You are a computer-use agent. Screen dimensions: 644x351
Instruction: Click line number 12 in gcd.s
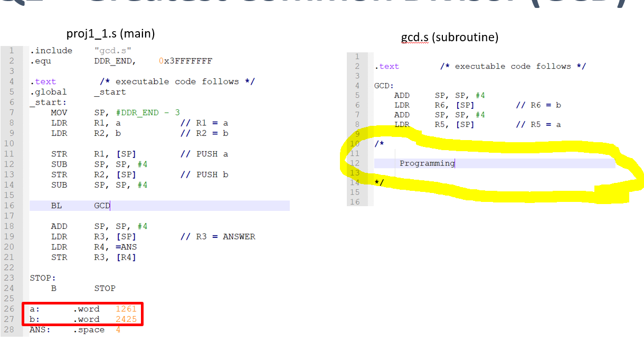point(355,163)
